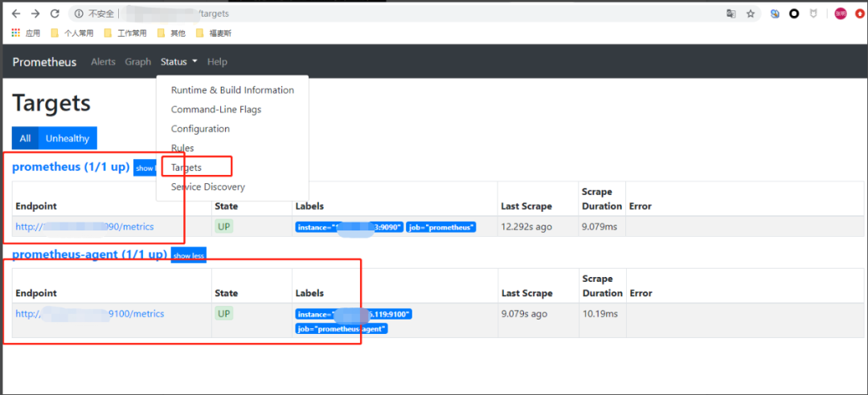Viewport: 868px width, 395px height.
Task: Click the job="prometheus-agent" label badge
Action: click(342, 328)
